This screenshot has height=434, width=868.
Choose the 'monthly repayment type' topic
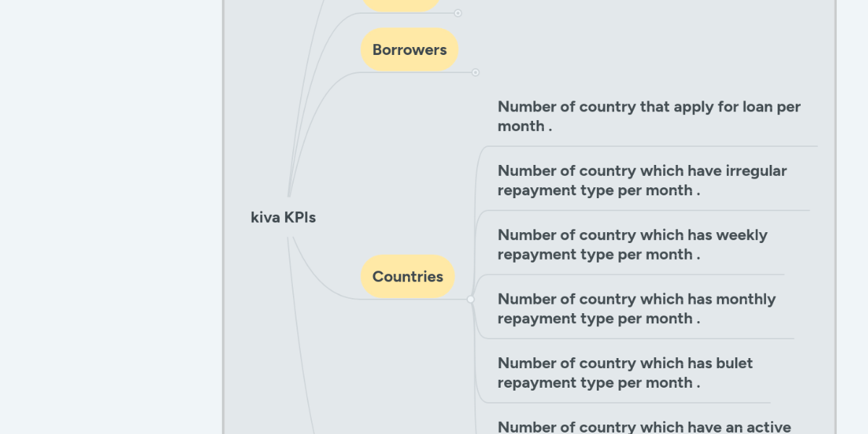coord(636,309)
